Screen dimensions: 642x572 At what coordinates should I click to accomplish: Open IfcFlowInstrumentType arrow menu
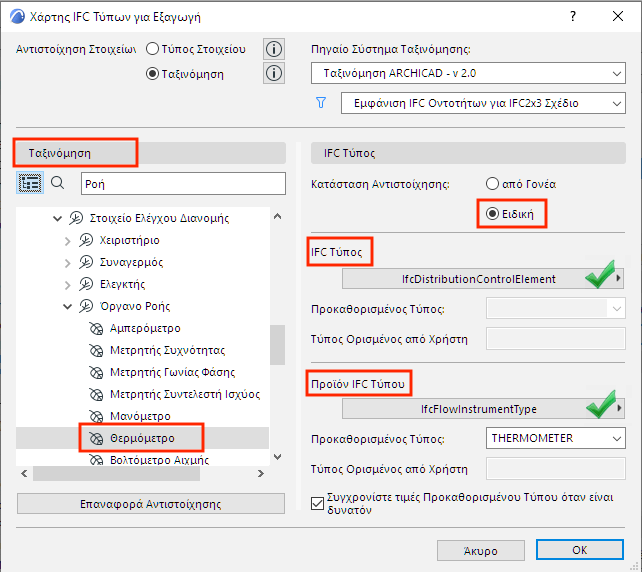(x=619, y=408)
